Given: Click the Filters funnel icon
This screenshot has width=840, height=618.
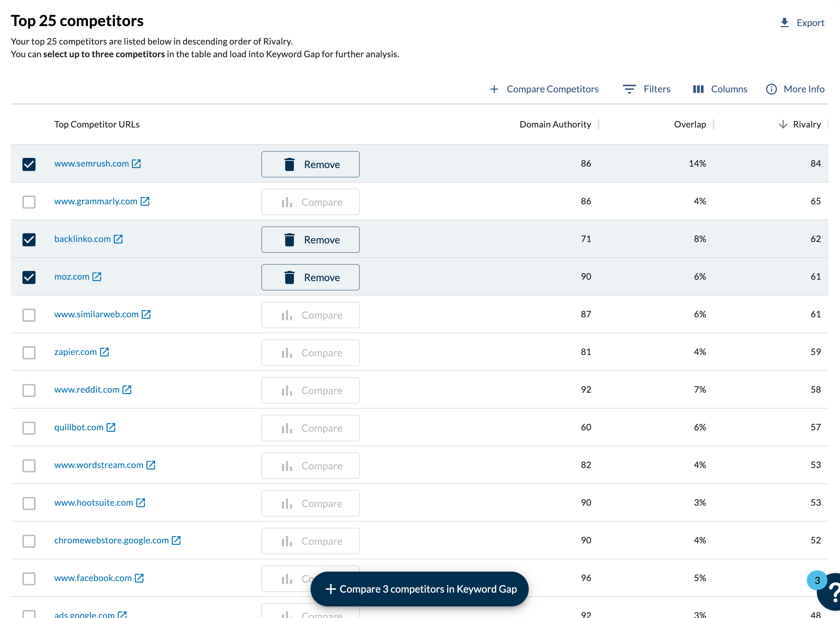Looking at the screenshot, I should 629,89.
